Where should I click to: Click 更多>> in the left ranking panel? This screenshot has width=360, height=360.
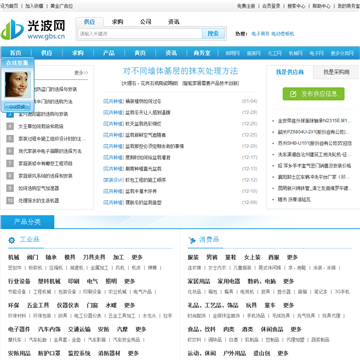point(81,73)
